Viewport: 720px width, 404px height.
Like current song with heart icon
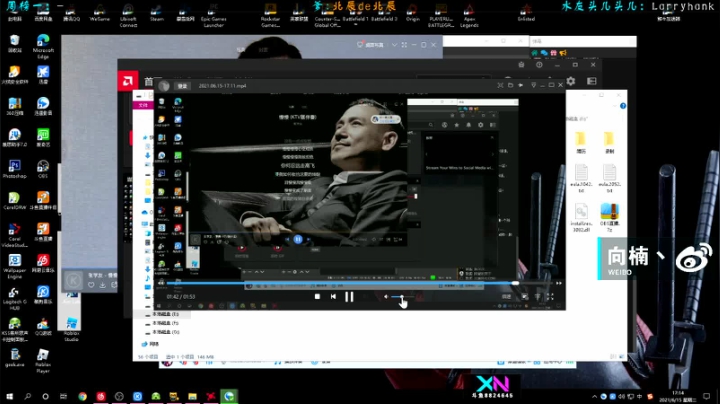(91, 285)
